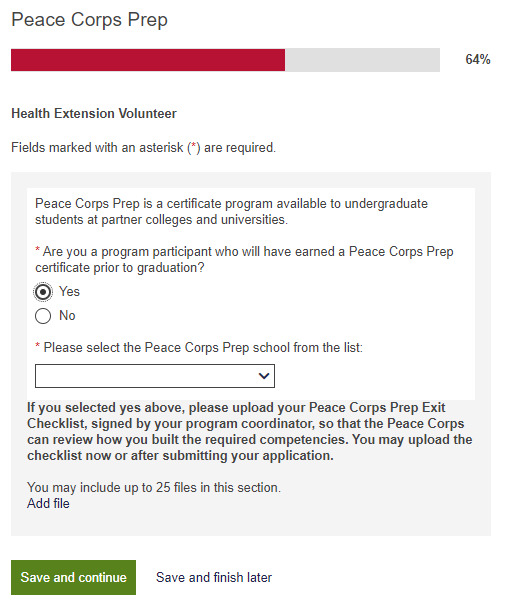This screenshot has height=606, width=515.
Task: Click the 64% progress label
Action: [478, 60]
